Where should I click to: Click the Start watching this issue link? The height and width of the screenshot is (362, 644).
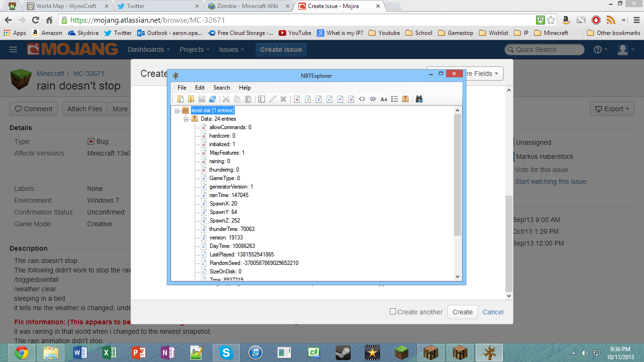point(551,181)
